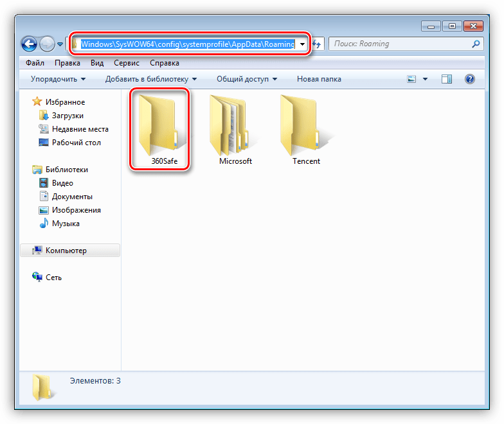The image size is (504, 424).
Task: Expand the address bar history dropdown
Action: tap(302, 44)
